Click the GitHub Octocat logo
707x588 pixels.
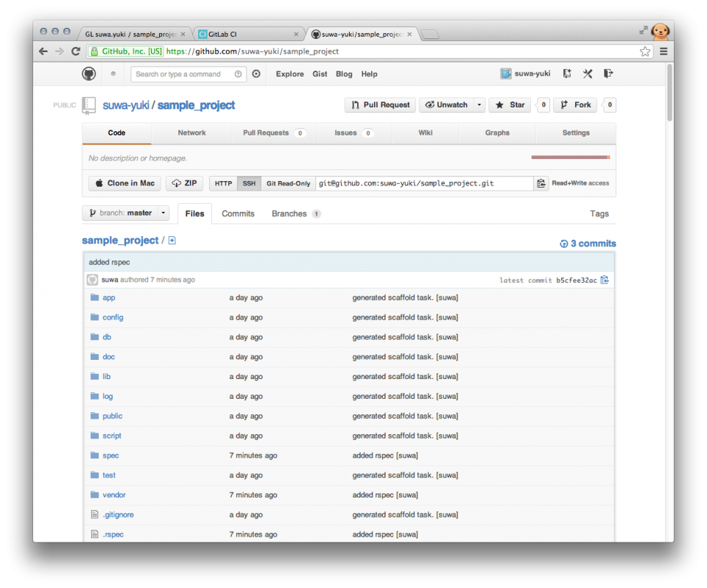point(88,74)
